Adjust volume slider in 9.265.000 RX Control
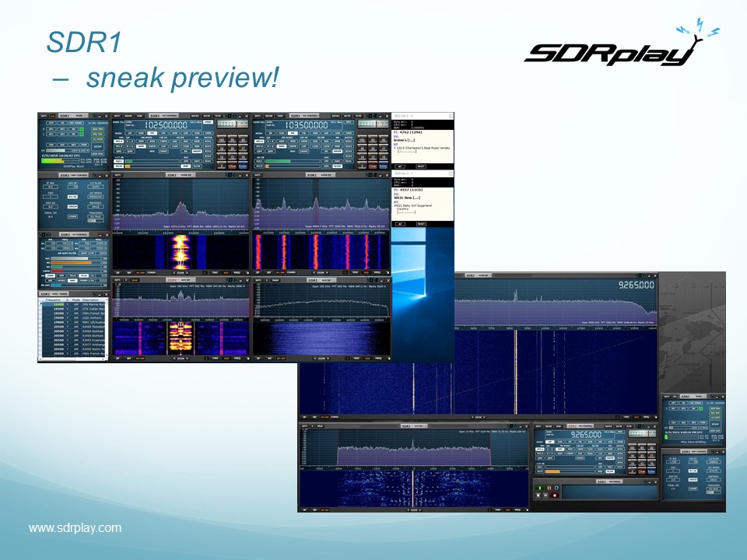 pyautogui.click(x=570, y=471)
